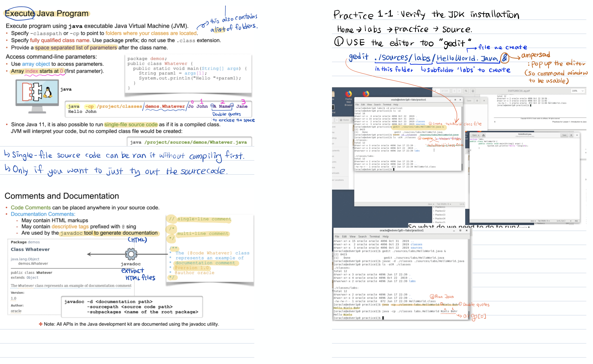Click the previous page arrow in PDF viewer
This screenshot has width=593, height=364.
[454, 91]
